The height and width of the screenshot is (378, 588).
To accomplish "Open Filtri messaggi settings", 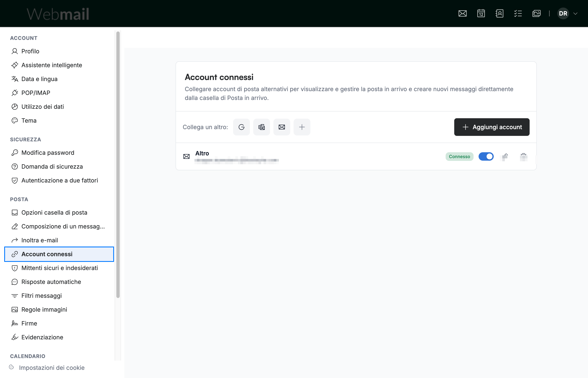I will coord(59,296).
